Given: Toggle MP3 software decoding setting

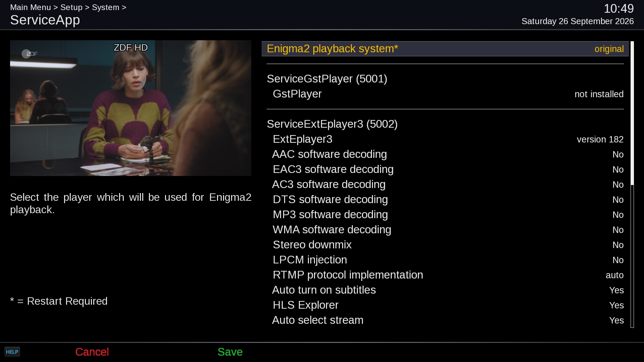Looking at the screenshot, I should (x=445, y=215).
